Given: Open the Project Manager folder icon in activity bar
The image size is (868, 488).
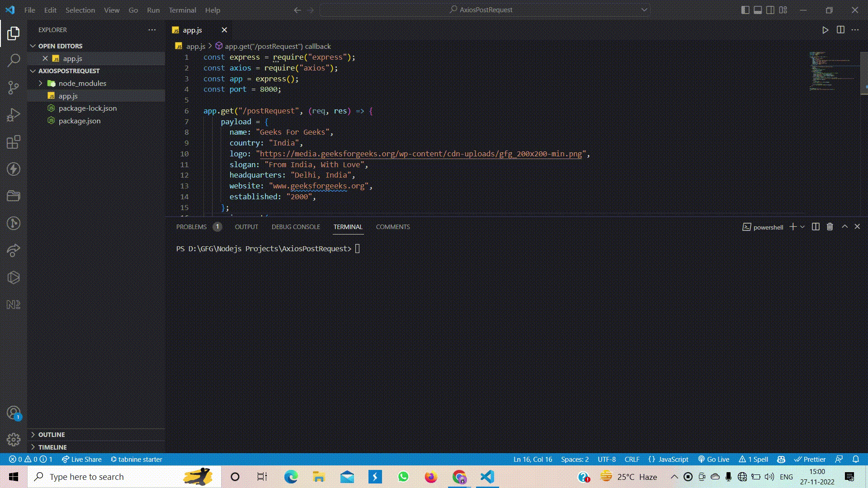Looking at the screenshot, I should coord(14,196).
